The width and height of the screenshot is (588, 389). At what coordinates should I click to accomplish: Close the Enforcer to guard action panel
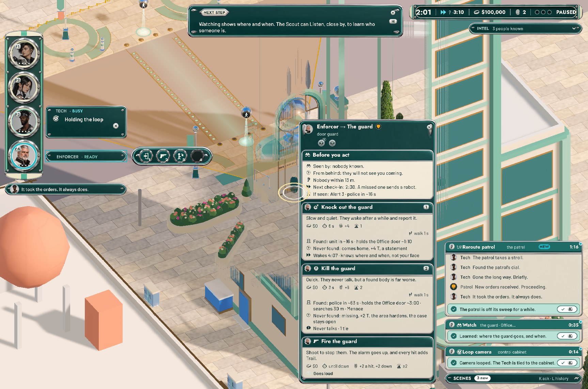click(x=429, y=127)
